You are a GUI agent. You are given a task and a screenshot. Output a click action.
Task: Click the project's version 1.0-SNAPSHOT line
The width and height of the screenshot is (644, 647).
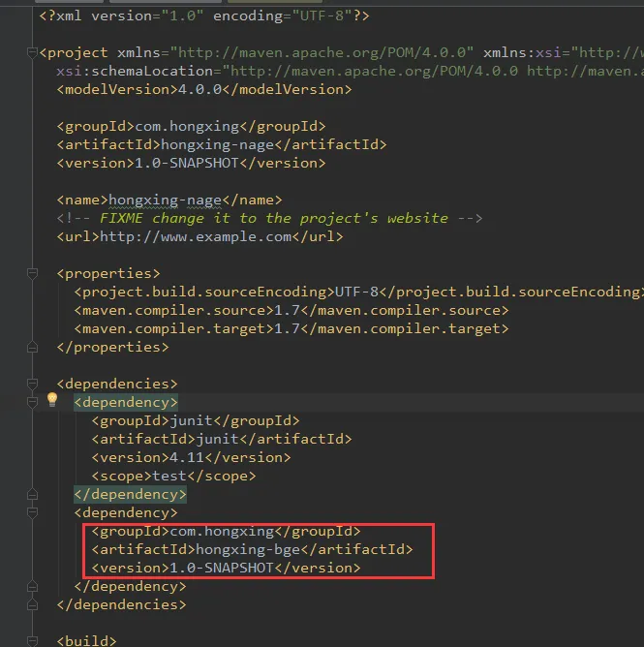coord(191,163)
